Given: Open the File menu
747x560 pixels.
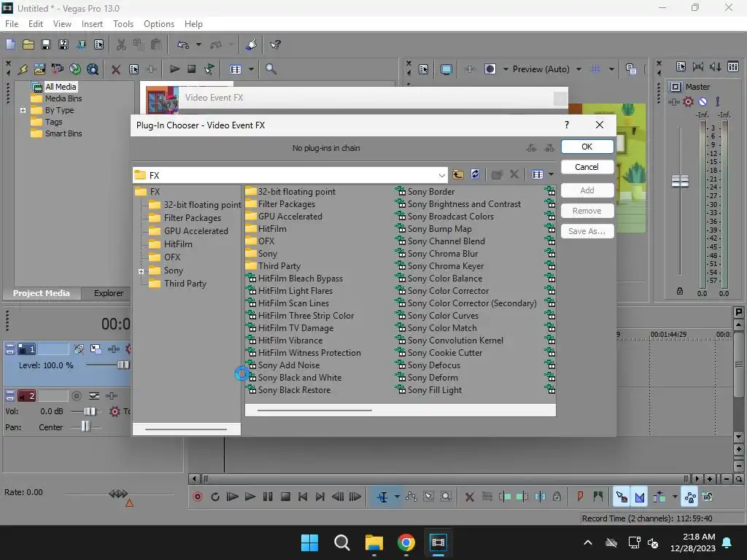Looking at the screenshot, I should 12,24.
